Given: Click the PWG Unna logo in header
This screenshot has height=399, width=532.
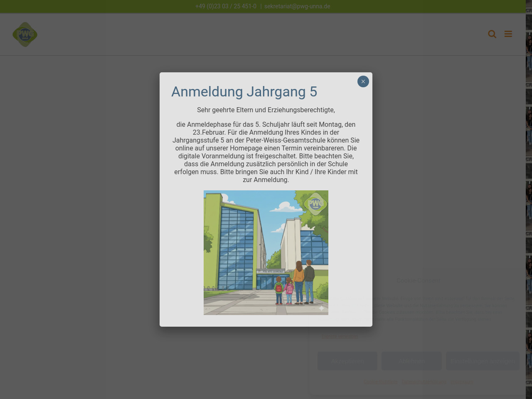Looking at the screenshot, I should point(25,34).
